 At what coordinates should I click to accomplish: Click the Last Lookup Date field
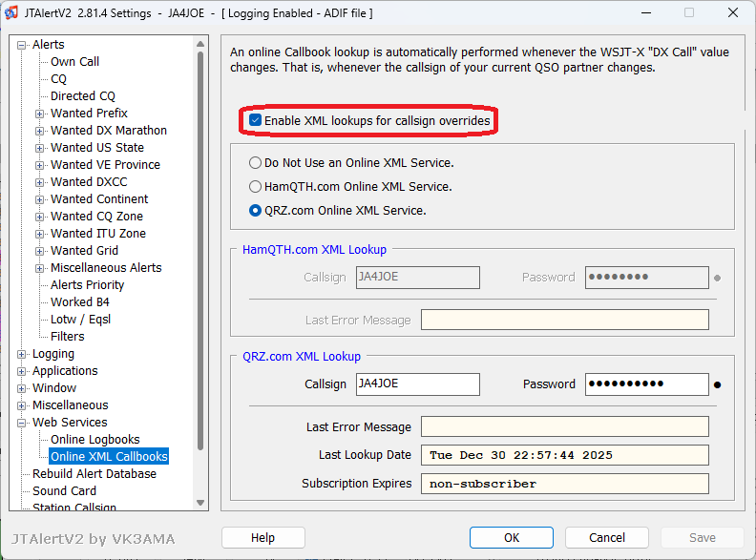[564, 455]
